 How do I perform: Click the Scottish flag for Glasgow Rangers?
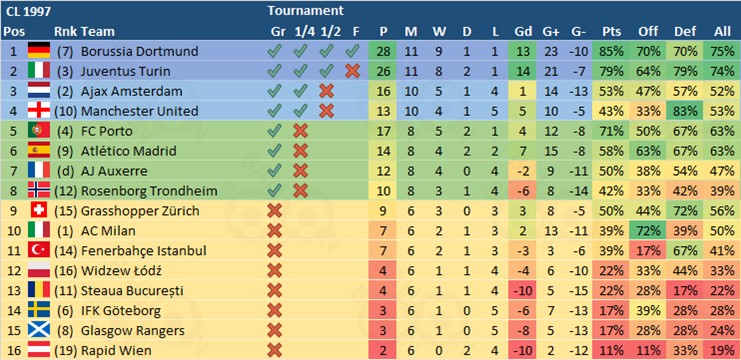39,330
